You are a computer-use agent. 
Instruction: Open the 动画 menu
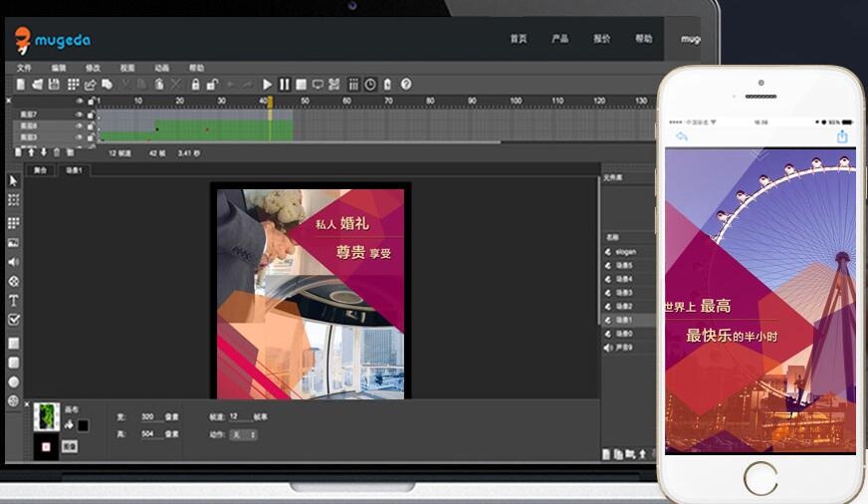(161, 68)
